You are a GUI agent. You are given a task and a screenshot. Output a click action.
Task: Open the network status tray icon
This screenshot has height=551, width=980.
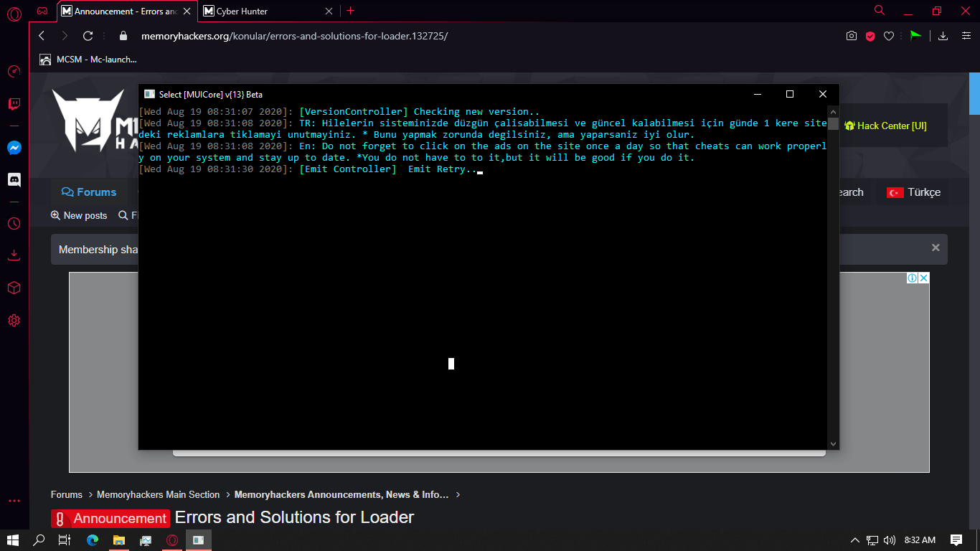point(872,540)
